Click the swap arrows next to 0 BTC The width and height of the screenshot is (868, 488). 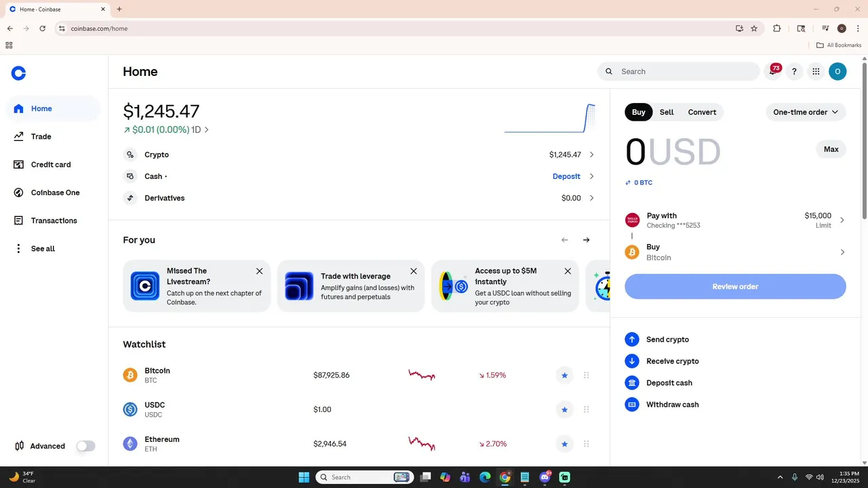629,183
